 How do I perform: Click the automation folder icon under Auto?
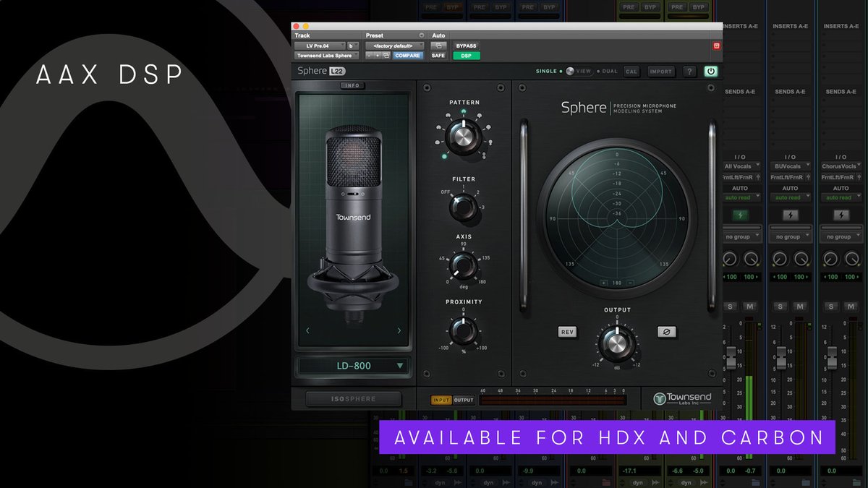click(439, 45)
